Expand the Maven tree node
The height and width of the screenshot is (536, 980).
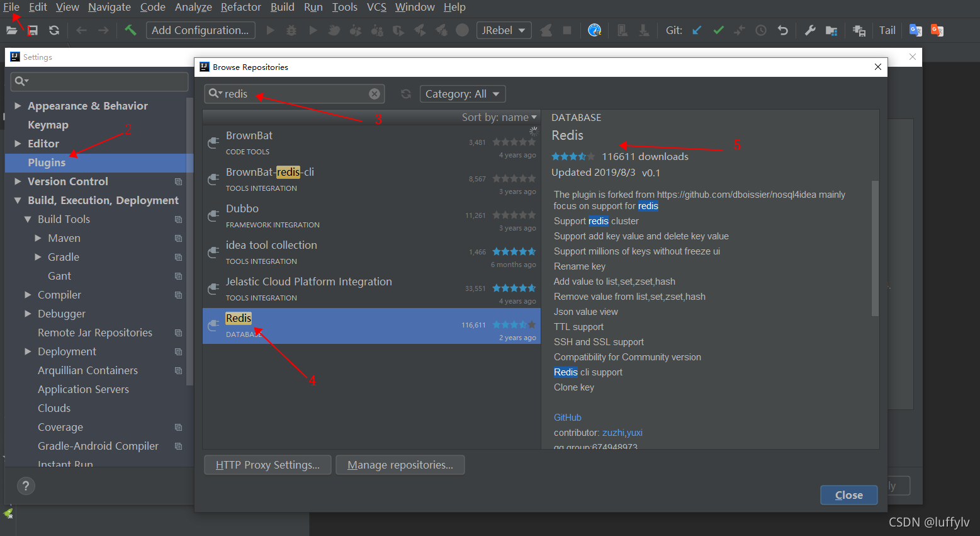point(38,238)
